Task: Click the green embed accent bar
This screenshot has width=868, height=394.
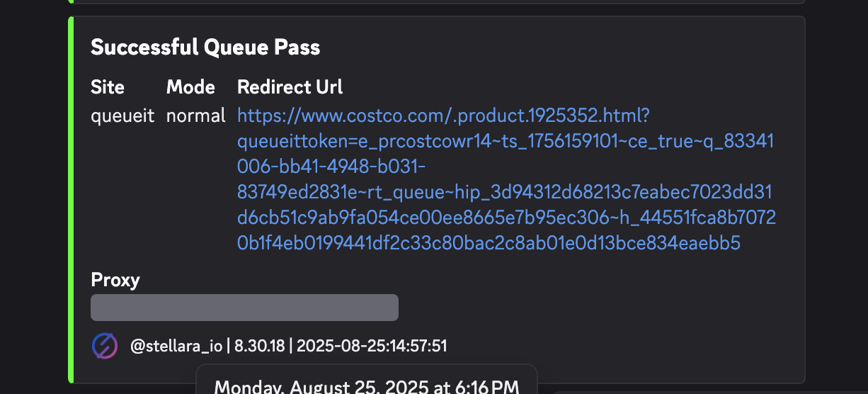Action: tap(71, 198)
